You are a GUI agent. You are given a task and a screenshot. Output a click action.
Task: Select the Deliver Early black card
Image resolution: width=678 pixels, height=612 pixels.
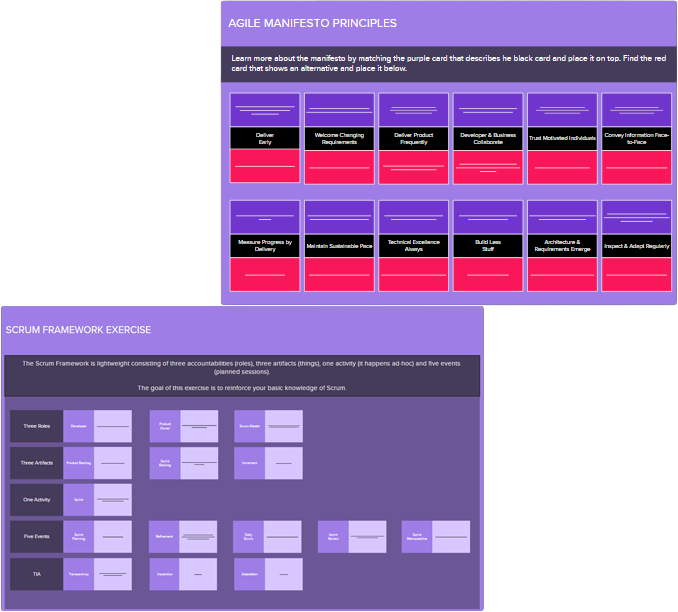click(265, 138)
